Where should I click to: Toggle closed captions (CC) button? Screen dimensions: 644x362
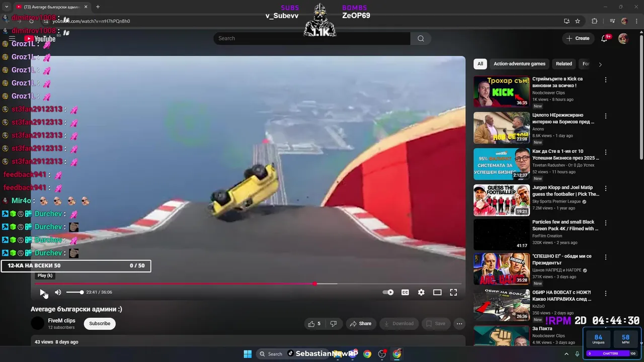tap(405, 292)
